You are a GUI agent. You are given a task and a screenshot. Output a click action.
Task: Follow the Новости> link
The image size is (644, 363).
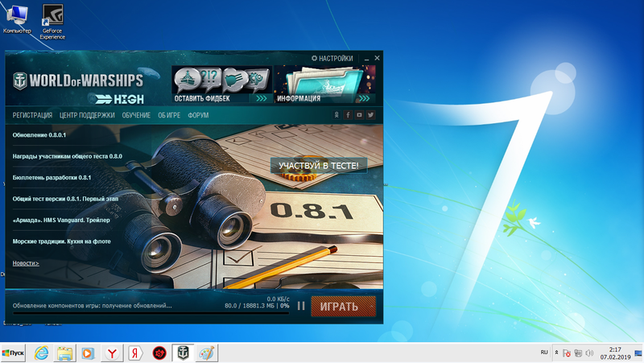pos(26,263)
